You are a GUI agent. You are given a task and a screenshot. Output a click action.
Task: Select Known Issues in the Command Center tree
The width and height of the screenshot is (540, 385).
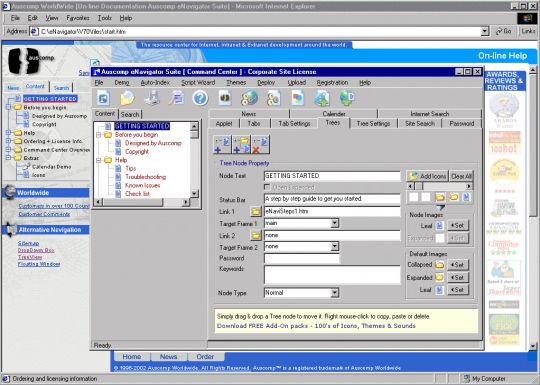tap(143, 185)
